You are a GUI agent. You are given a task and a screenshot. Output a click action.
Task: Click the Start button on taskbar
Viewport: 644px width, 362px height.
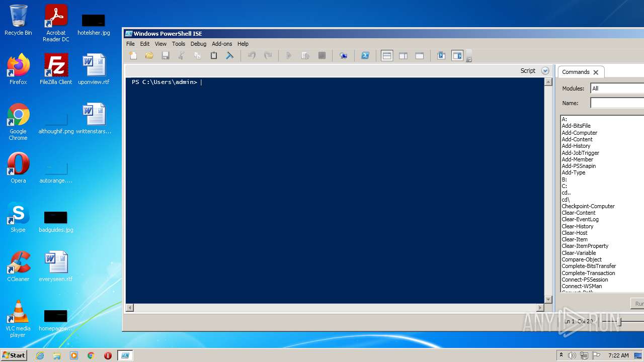14,355
